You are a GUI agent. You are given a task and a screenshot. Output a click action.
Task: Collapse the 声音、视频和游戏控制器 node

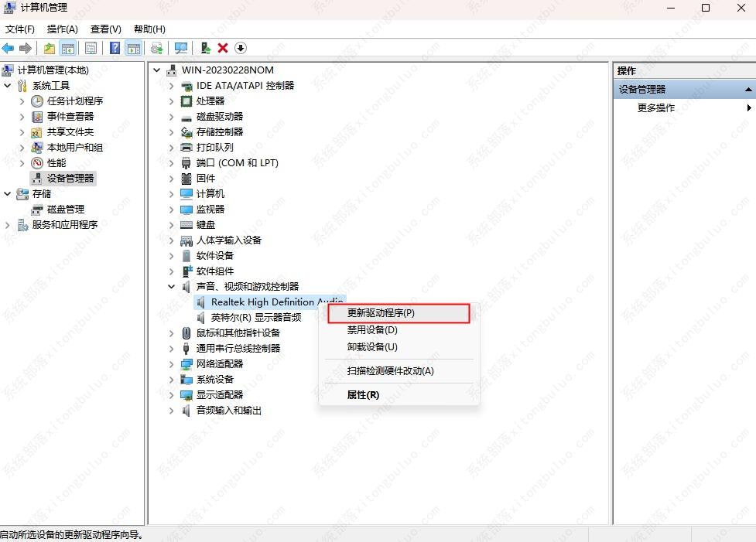171,286
